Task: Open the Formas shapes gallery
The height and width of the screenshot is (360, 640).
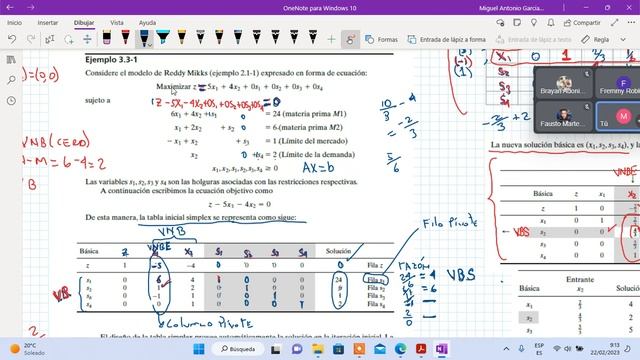Action: click(x=381, y=39)
